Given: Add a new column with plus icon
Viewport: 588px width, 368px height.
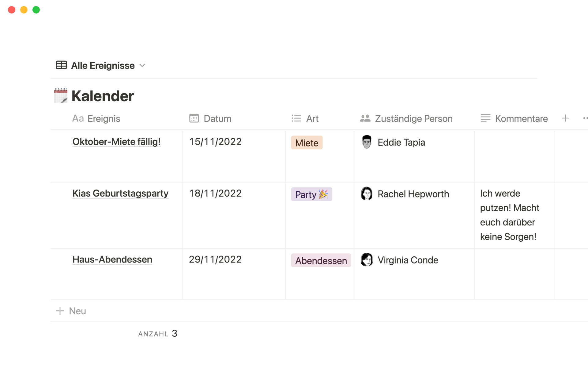Looking at the screenshot, I should coord(565,118).
